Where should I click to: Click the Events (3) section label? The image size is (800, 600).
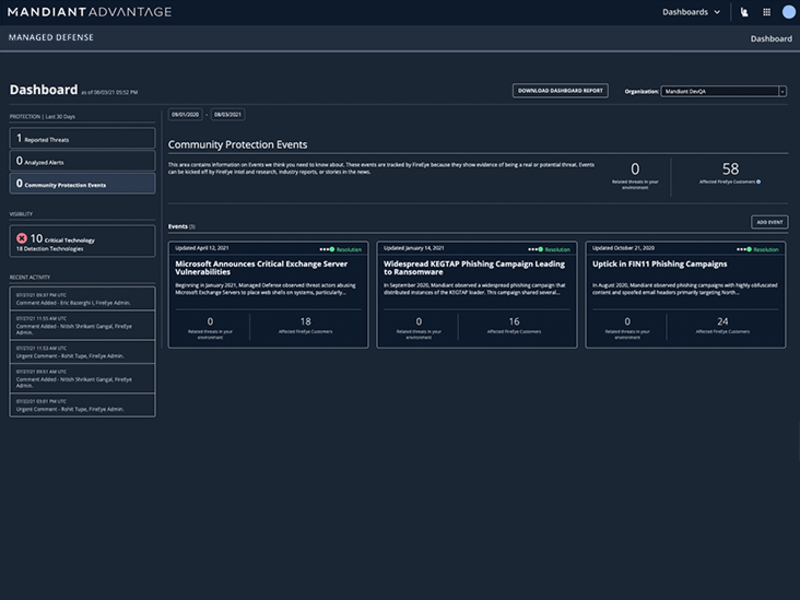point(182,227)
